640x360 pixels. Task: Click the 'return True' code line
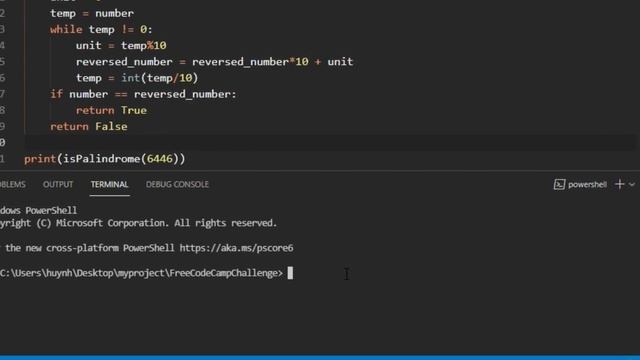coord(111,110)
